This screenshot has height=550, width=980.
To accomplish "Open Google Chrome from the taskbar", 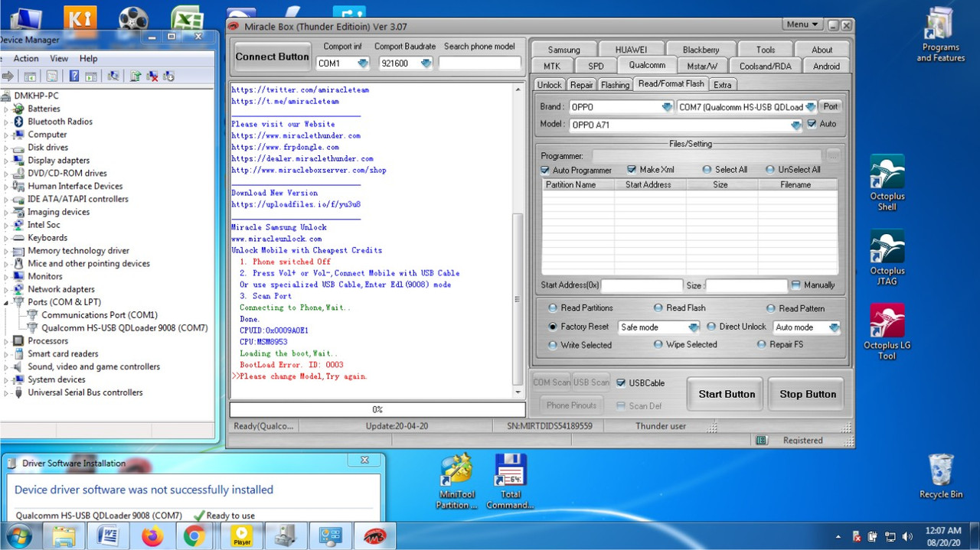I will pyautogui.click(x=196, y=536).
